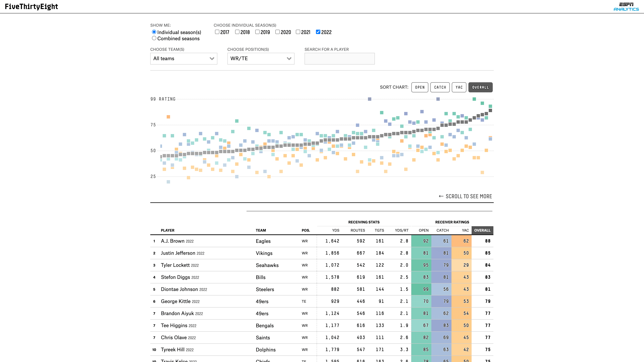Open the ESPN Analytics logo
644x362 pixels.
tap(626, 7)
